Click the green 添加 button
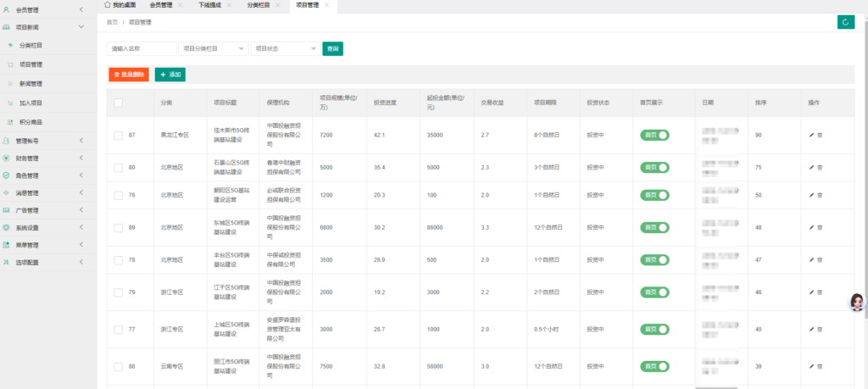Image resolution: width=868 pixels, height=389 pixels. (x=170, y=75)
